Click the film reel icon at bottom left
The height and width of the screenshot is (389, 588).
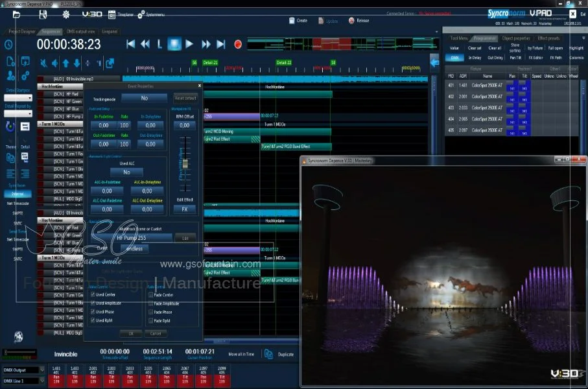click(x=18, y=336)
